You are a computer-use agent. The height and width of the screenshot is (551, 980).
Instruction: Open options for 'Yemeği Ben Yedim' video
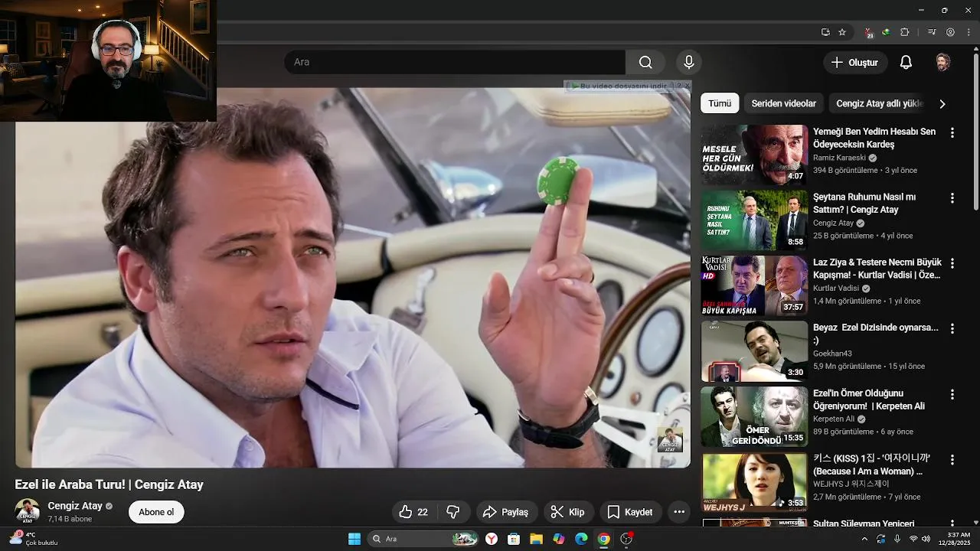[952, 132]
